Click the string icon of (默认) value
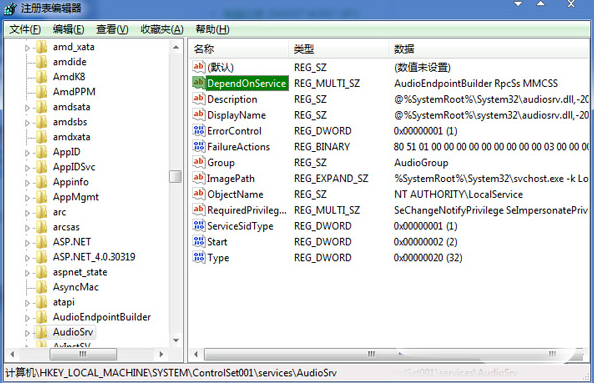This screenshot has height=383, width=594. (199, 67)
